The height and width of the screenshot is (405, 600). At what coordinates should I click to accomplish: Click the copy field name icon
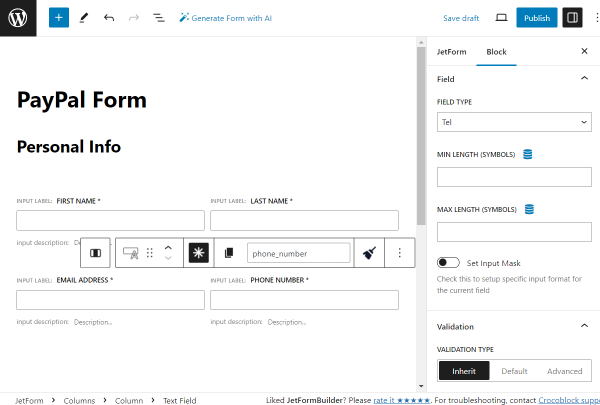229,253
